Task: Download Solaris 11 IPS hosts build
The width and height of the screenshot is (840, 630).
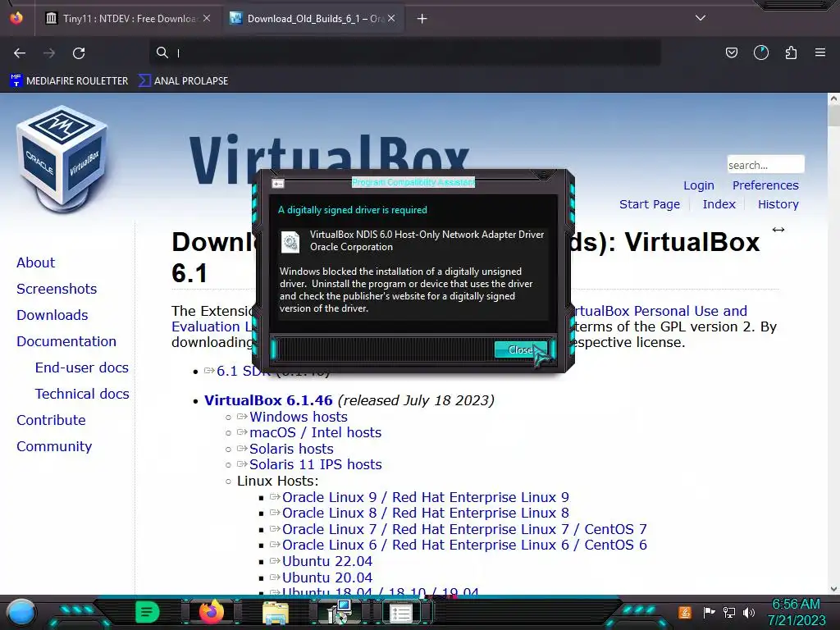Action: coord(316,464)
